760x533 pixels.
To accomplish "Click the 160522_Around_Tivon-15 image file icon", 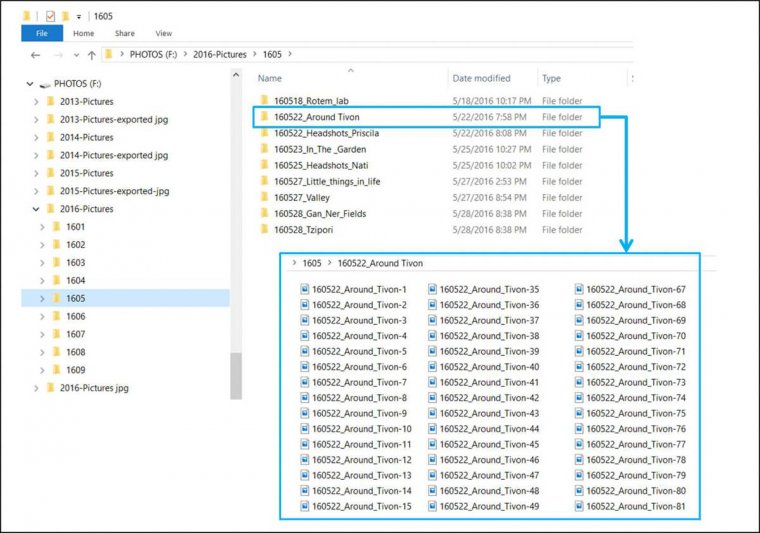I will click(304, 507).
